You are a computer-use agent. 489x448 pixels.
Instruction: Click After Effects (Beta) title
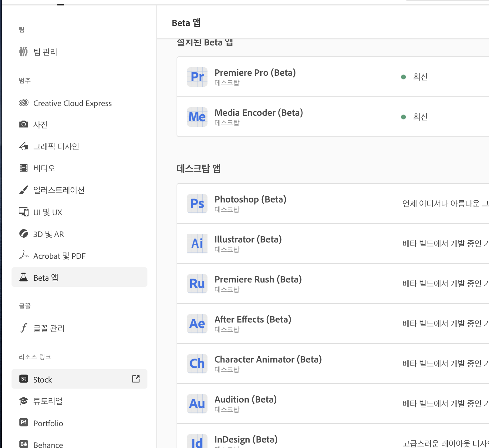coord(253,319)
